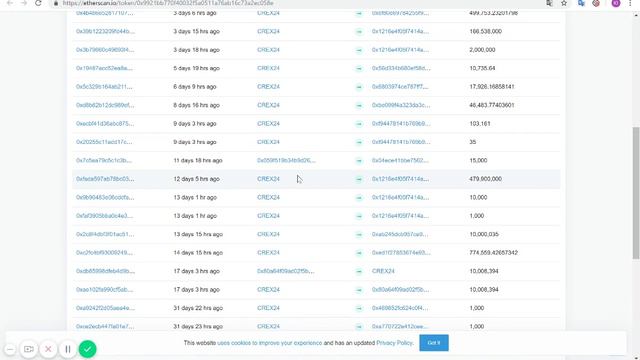Screen dimensions: 640x360
Task: Select the quantity 479,900,000
Action: tap(485, 179)
